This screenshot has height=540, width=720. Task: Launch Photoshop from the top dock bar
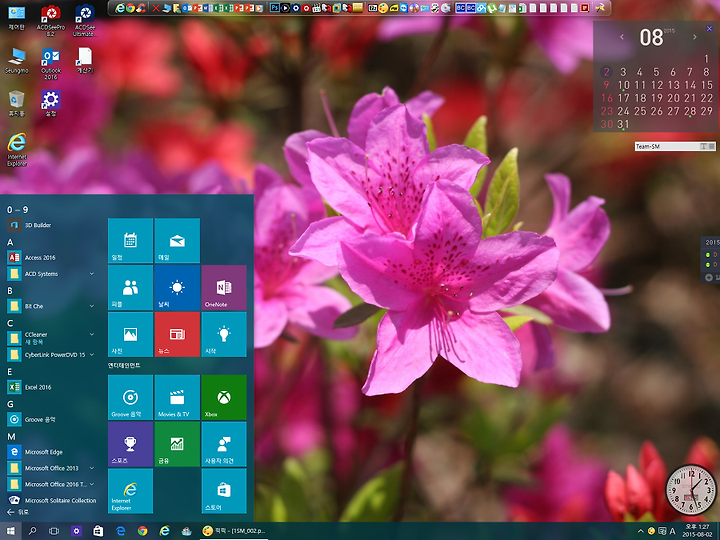click(x=275, y=8)
